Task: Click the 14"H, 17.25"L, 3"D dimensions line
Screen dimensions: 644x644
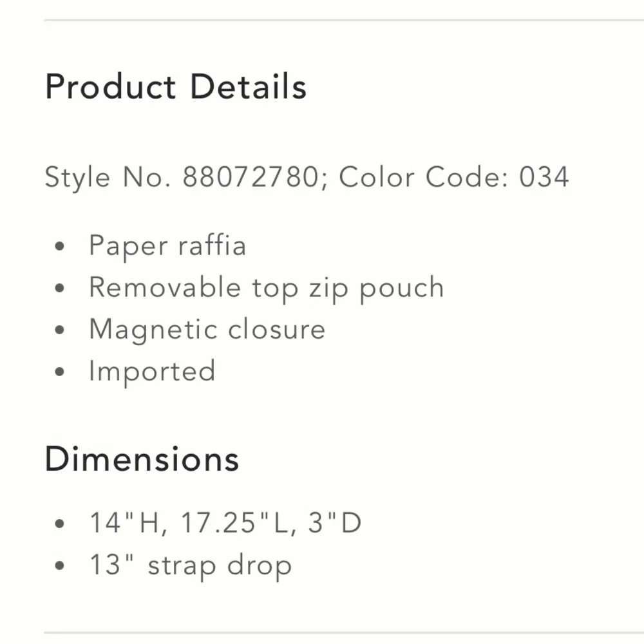Action: pyautogui.click(x=225, y=523)
